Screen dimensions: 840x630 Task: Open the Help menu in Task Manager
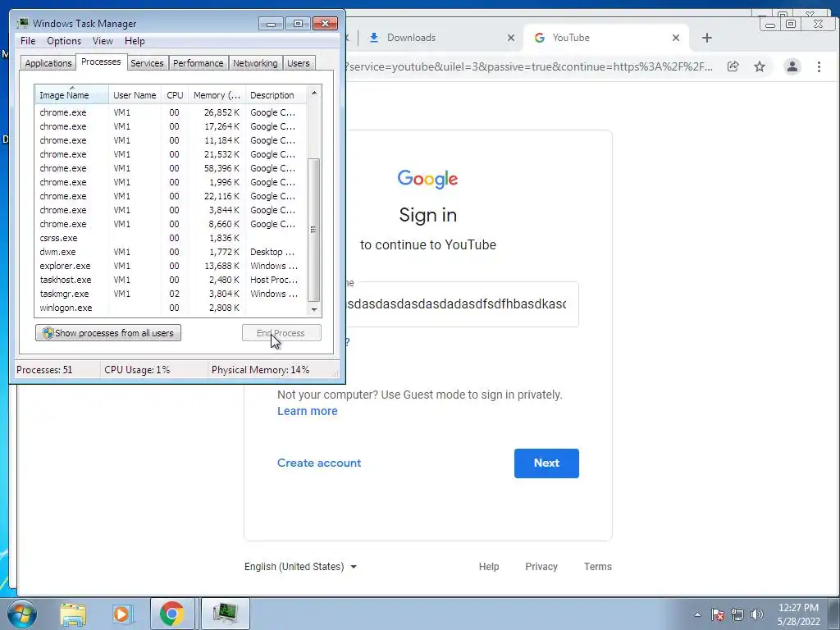tap(135, 41)
